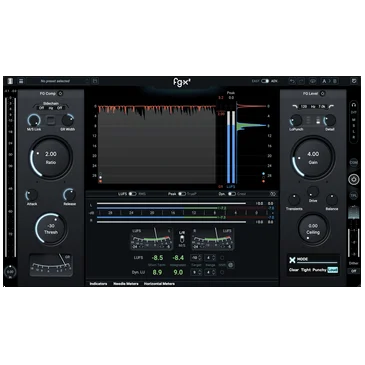Switch to the Horizontal Meters tab
The image size is (365, 365).
[159, 284]
